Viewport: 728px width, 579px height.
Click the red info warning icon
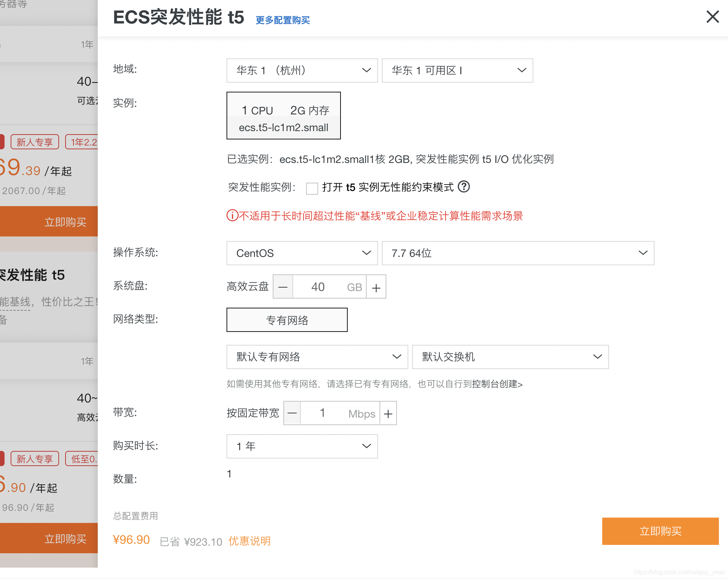[232, 216]
